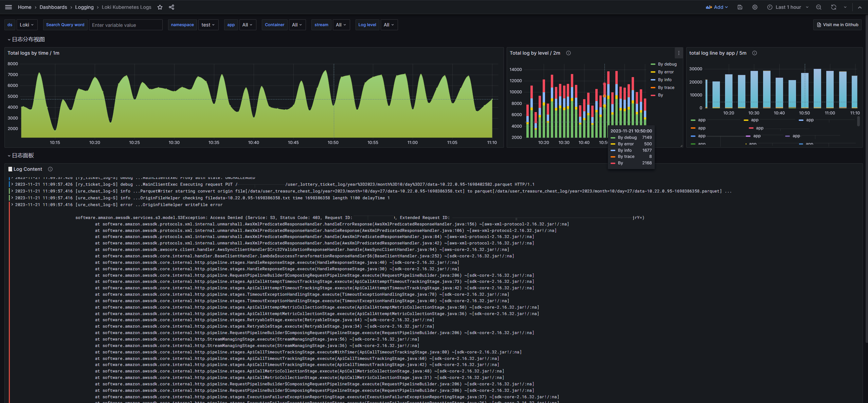Save the dashboard with the save icon

point(740,7)
